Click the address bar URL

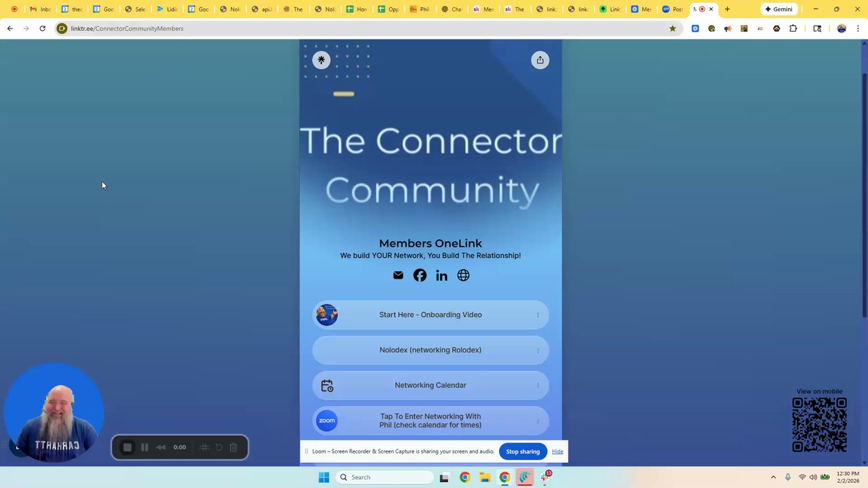[x=127, y=28]
